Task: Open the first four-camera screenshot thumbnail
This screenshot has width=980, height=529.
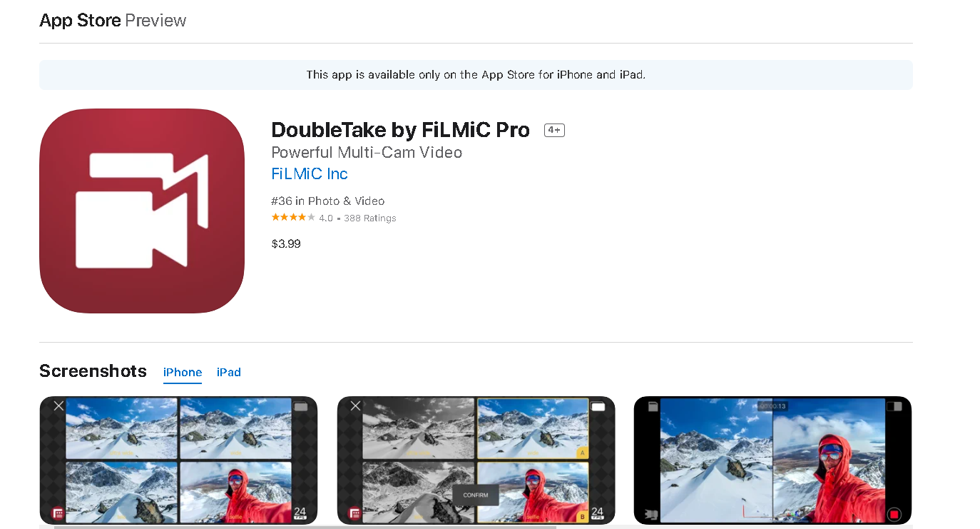Action: pyautogui.click(x=178, y=460)
